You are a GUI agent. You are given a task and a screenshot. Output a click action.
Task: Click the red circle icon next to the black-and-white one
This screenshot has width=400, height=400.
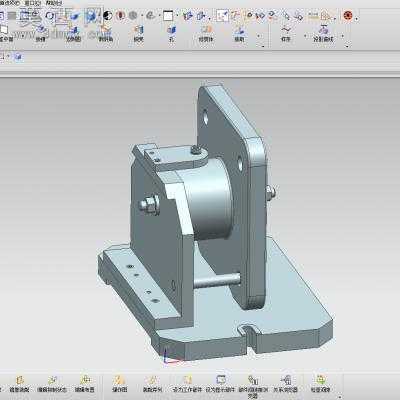click(x=121, y=15)
